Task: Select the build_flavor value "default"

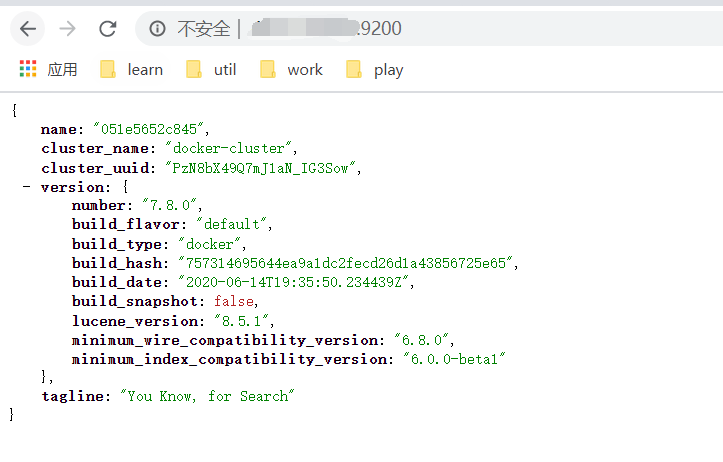Action: click(x=231, y=224)
